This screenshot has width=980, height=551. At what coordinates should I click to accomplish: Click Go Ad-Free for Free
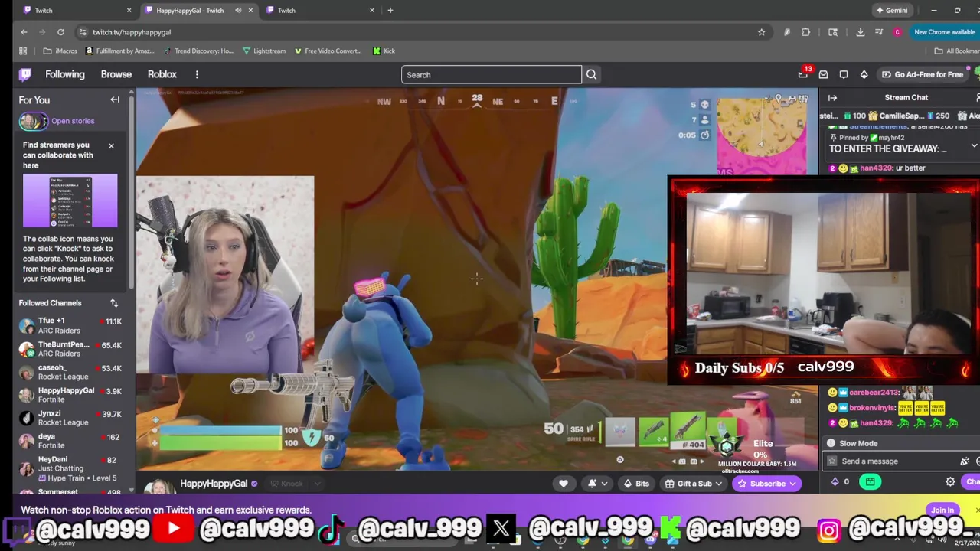click(923, 74)
